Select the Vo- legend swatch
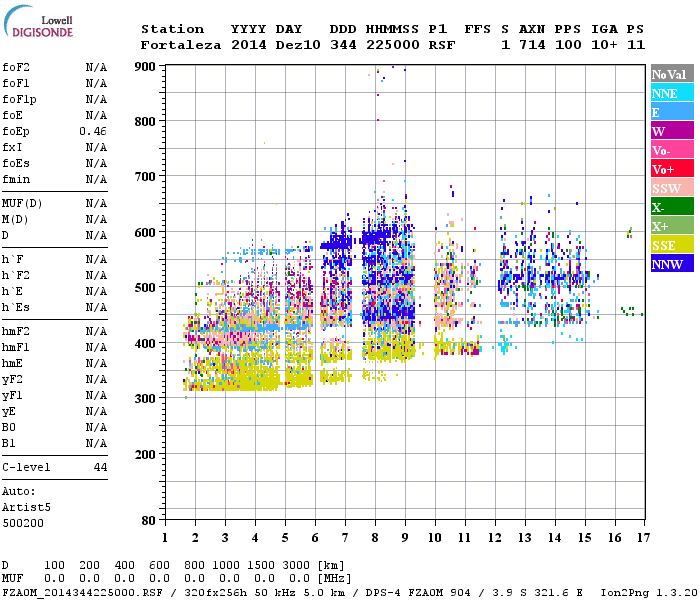 [672, 150]
